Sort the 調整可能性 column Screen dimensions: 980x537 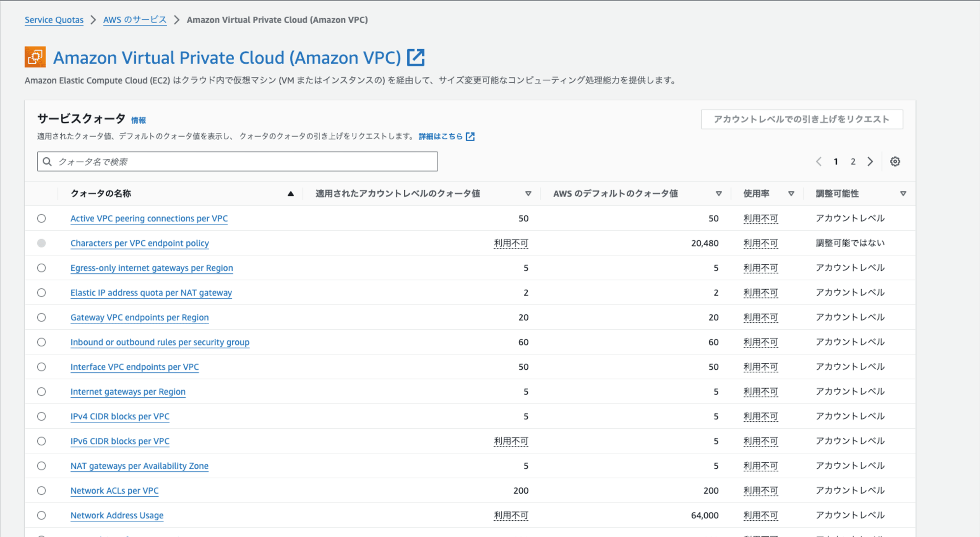tap(903, 194)
